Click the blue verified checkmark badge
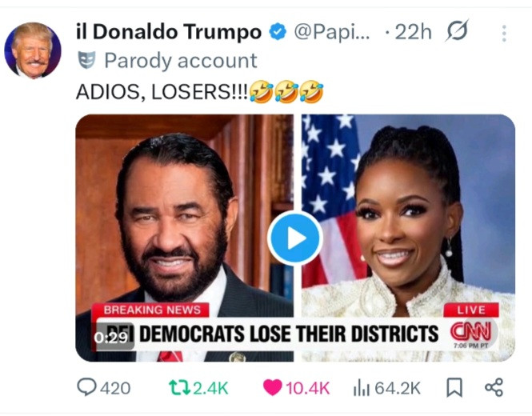Screen dimensions: 532x416 (278, 31)
